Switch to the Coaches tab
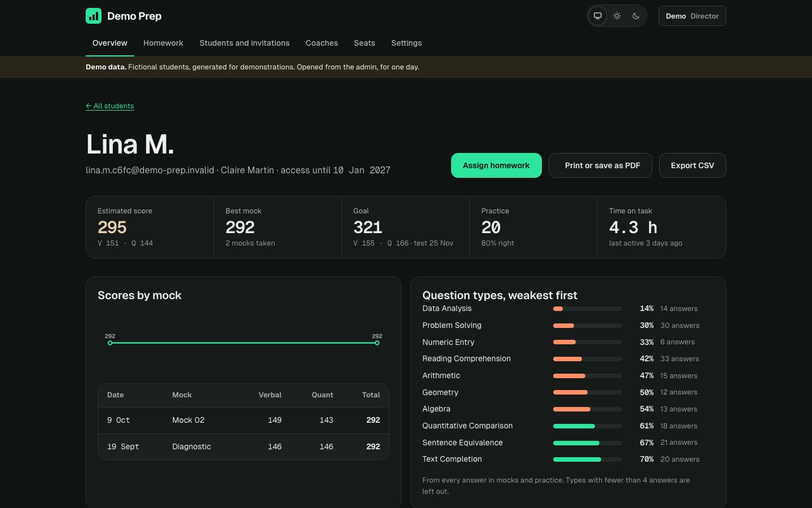This screenshot has width=812, height=508. coord(322,43)
